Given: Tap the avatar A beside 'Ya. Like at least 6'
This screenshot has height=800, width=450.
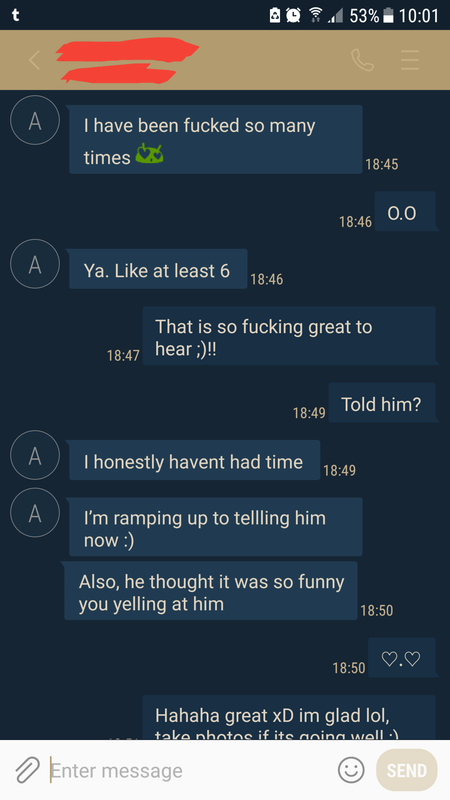Looking at the screenshot, I should coord(35,264).
